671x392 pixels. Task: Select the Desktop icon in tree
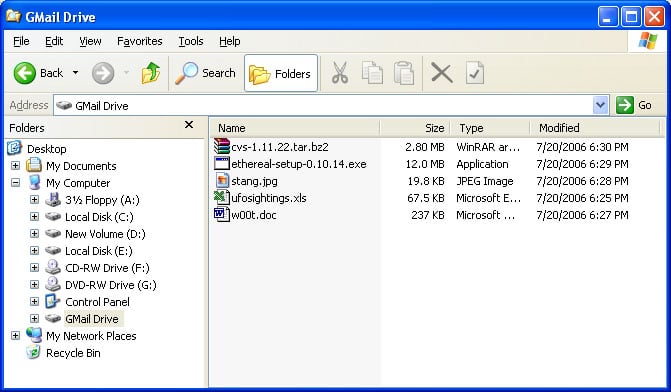pos(14,148)
